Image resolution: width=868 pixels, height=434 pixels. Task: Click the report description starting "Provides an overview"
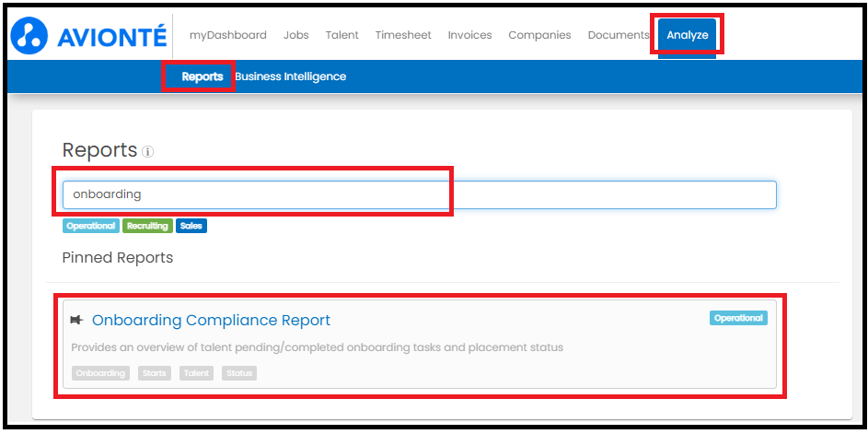318,347
